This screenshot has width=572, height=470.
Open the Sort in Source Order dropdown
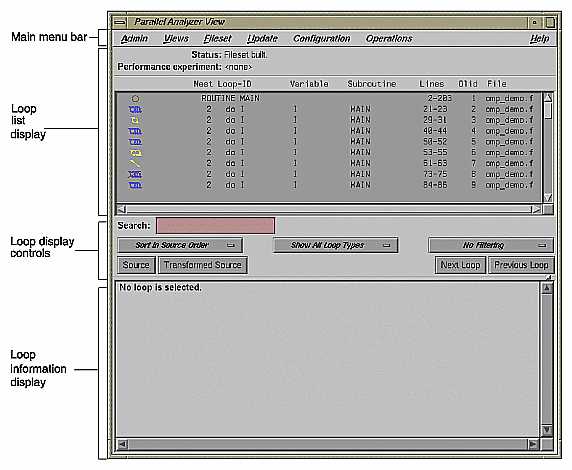pyautogui.click(x=180, y=245)
